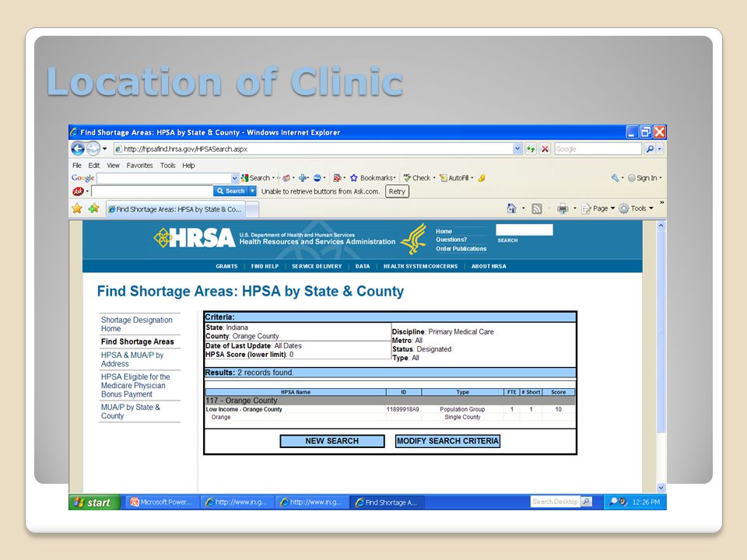
Task: Click the page vertical scrollbar down arrow
Action: (x=661, y=488)
